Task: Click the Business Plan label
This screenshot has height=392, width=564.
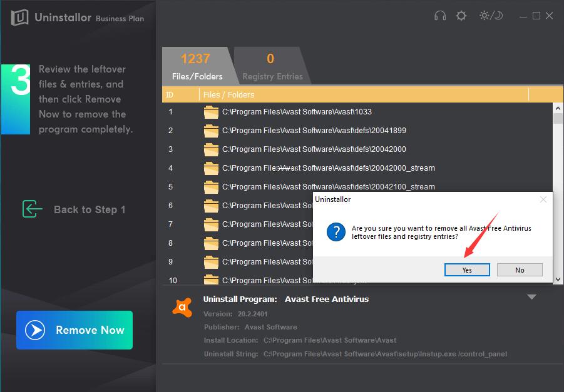Action: coord(120,19)
